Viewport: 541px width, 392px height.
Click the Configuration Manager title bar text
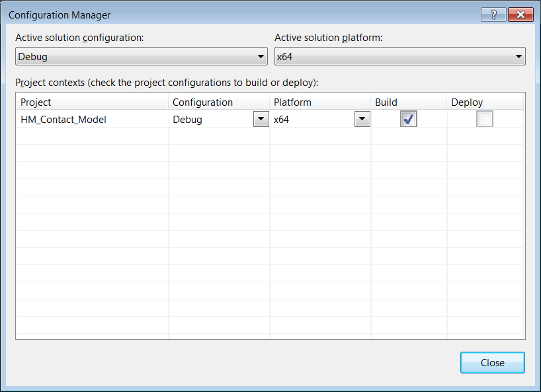tap(60, 15)
